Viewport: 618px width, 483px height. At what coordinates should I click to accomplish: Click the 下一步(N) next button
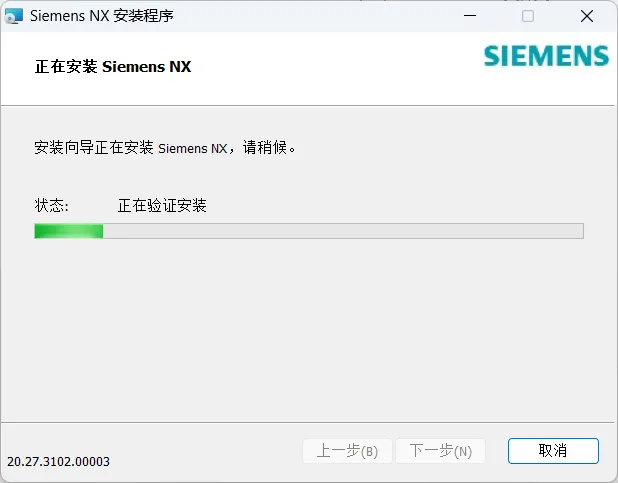pos(440,451)
